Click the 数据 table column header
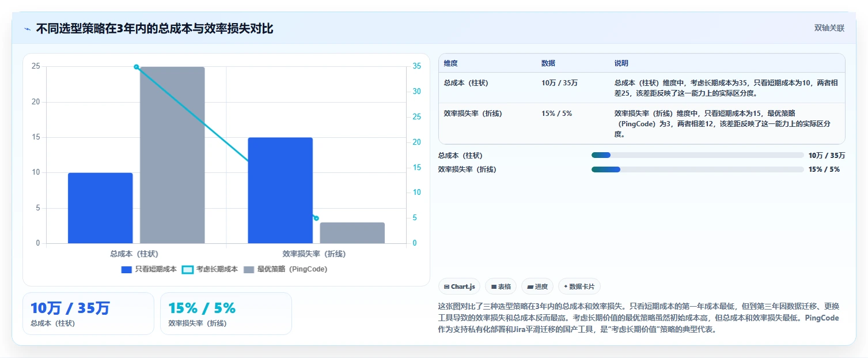 click(548, 63)
